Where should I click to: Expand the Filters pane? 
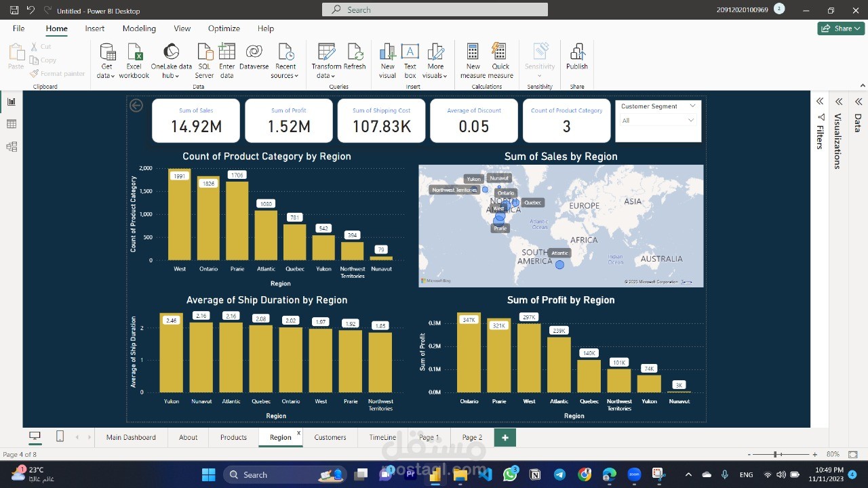coord(819,100)
